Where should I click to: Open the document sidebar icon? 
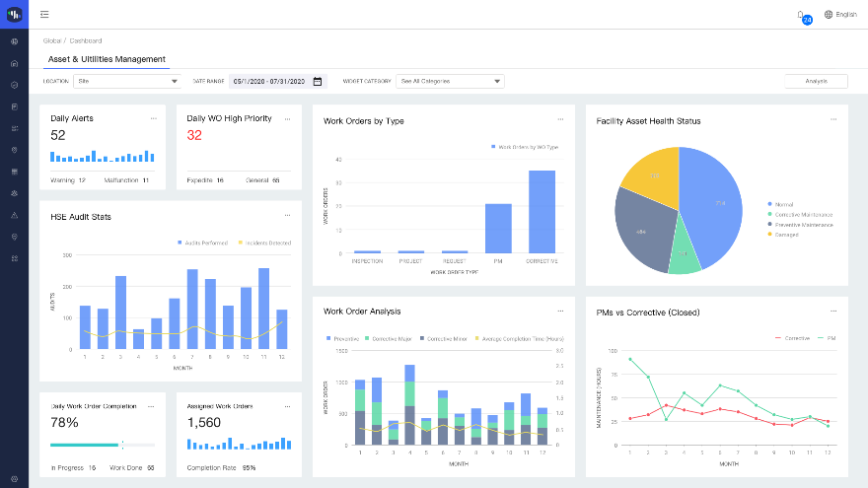pyautogui.click(x=15, y=106)
